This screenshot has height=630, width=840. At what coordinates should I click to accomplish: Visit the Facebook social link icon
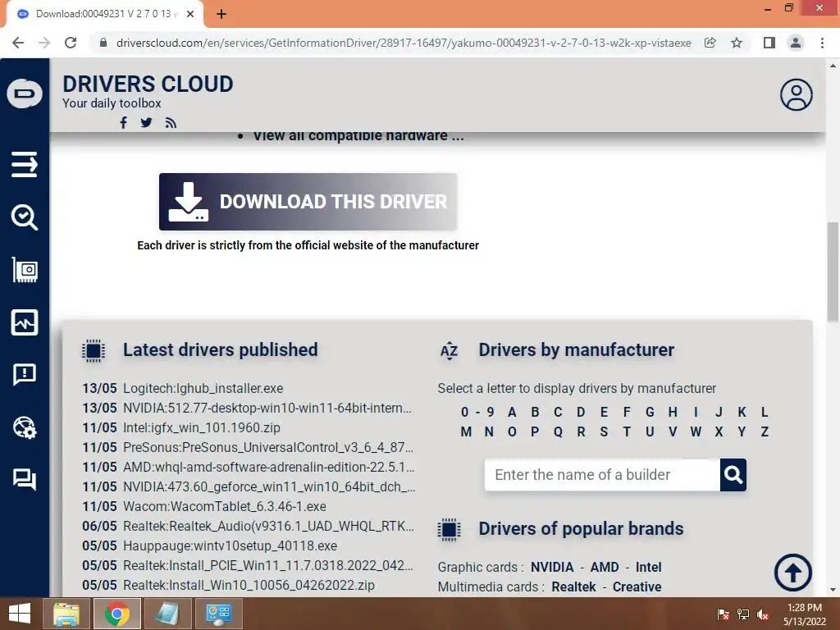123,123
